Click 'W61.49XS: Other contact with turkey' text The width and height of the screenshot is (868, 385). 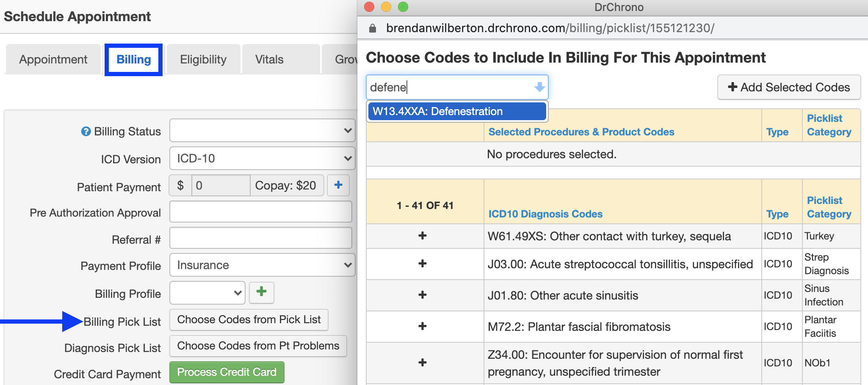[x=609, y=236]
